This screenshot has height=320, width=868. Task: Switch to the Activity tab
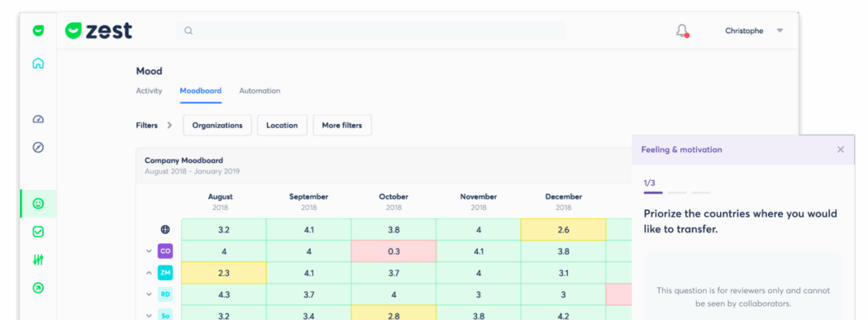point(149,91)
